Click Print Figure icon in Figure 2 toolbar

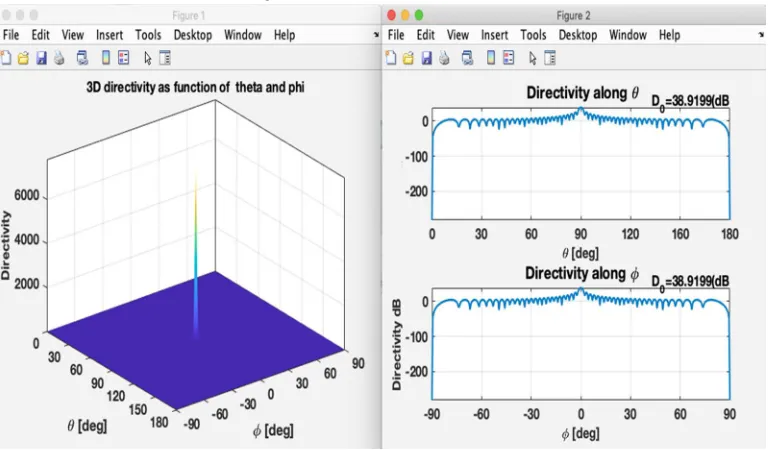click(444, 58)
